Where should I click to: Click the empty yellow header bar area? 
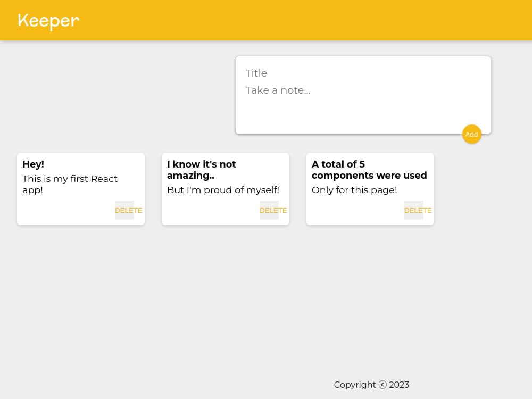tap(305, 20)
